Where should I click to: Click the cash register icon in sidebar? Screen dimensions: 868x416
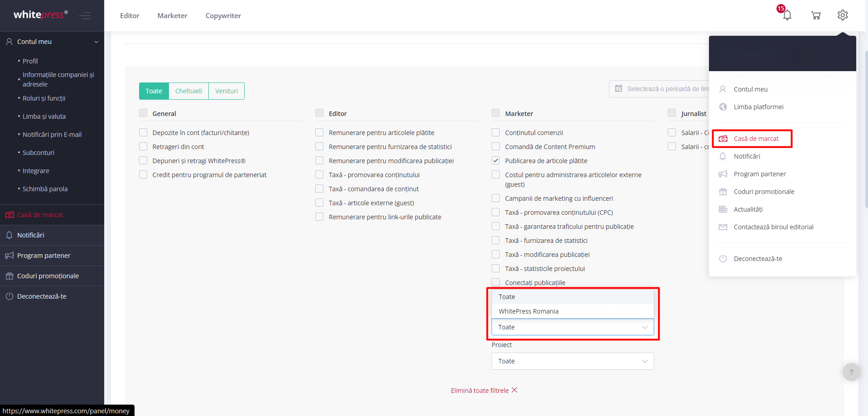(x=10, y=215)
